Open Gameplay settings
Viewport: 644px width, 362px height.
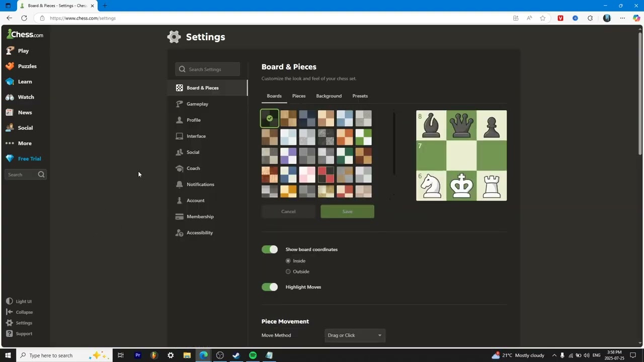207,104
